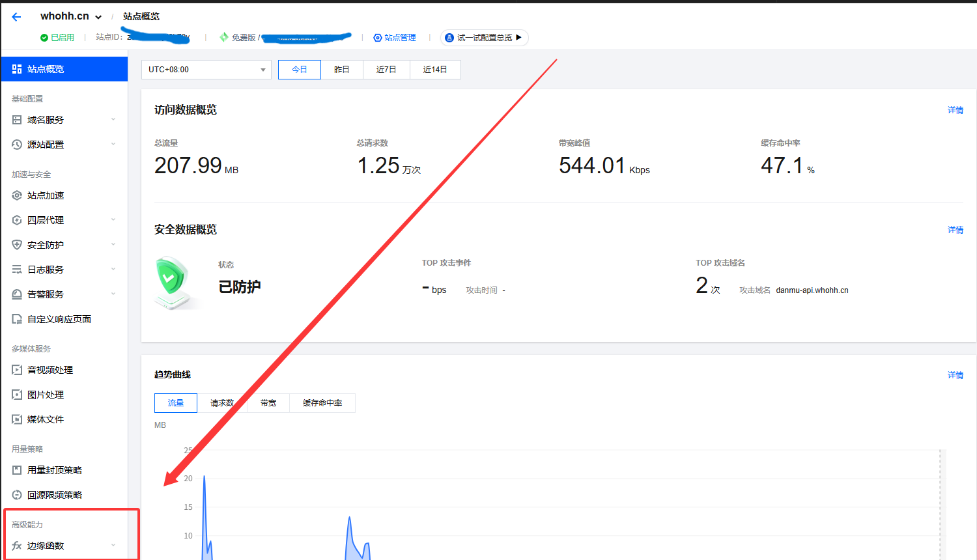Open the 音视频处理 menu item
This screenshot has width=977, height=560.
pos(64,370)
